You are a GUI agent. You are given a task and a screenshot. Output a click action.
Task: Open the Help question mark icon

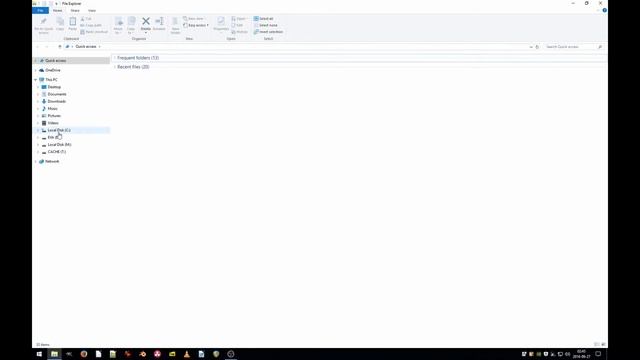(x=604, y=10)
